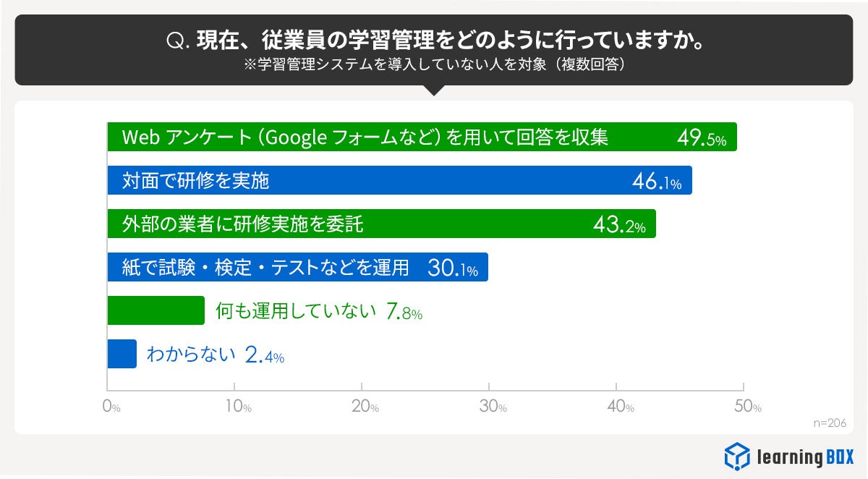Screen dimensions: 868x479
Task: Click the question title about 従業員の学習管理
Action: pyautogui.click(x=434, y=41)
